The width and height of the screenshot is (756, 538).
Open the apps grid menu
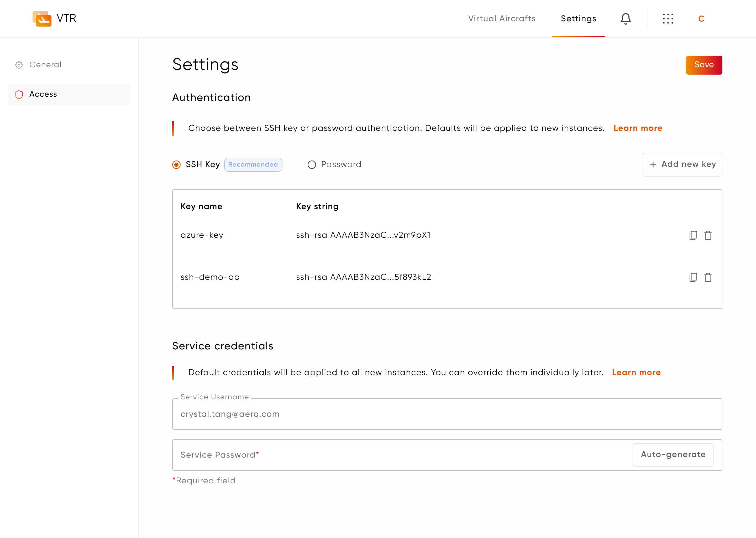tap(668, 19)
